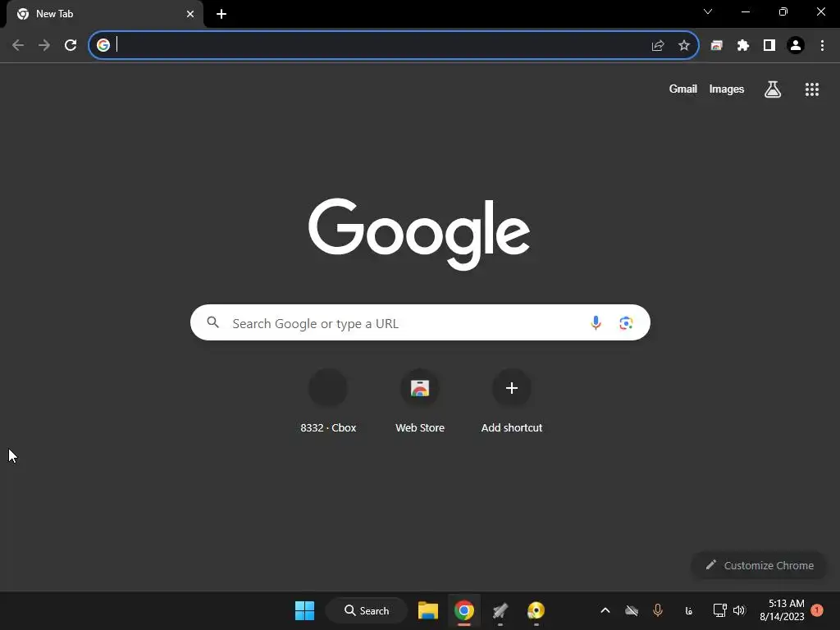Open the Windows Start menu
The image size is (840, 630).
305,610
